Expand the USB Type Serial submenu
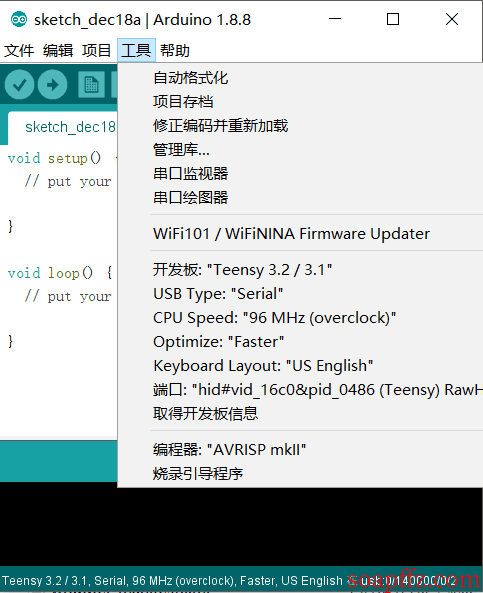The image size is (483, 593). (300, 293)
